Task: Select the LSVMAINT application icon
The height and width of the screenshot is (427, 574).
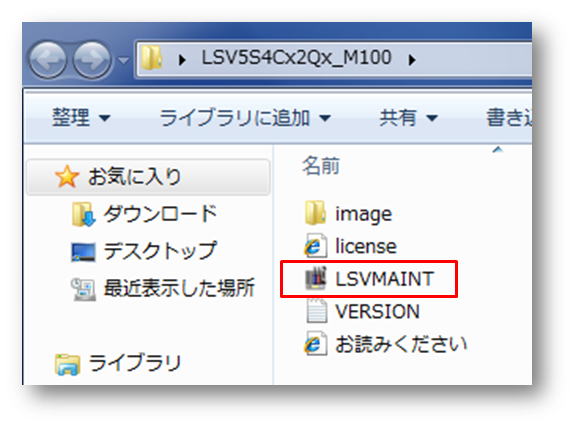Action: [x=315, y=278]
